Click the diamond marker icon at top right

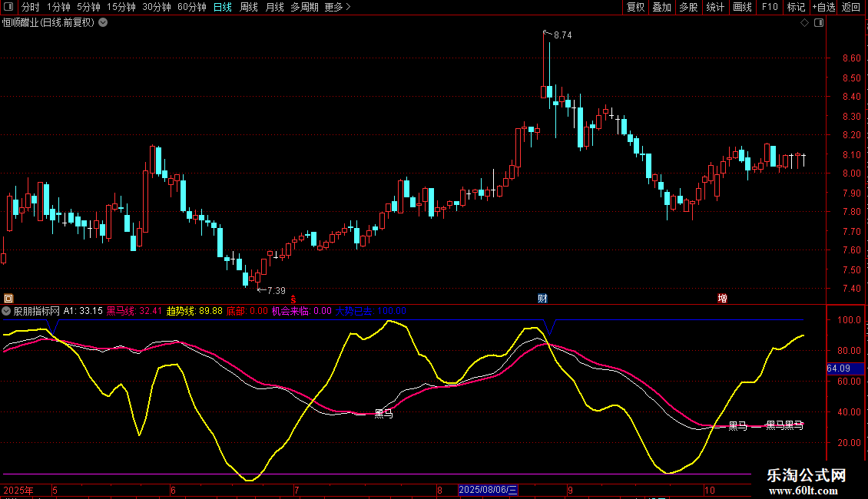click(x=804, y=23)
